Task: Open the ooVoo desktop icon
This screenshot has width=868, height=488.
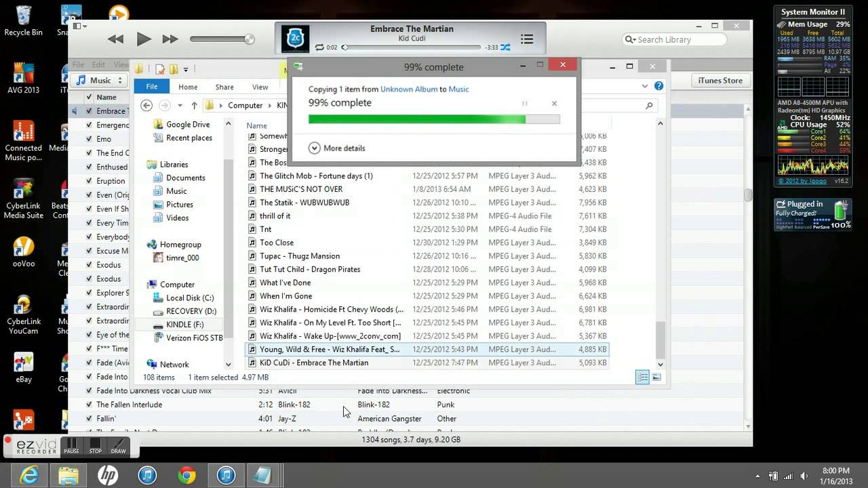Action: pos(23,252)
